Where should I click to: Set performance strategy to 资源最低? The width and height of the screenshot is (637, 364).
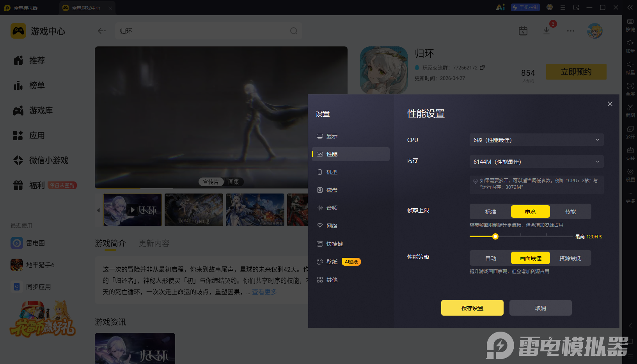[570, 258]
